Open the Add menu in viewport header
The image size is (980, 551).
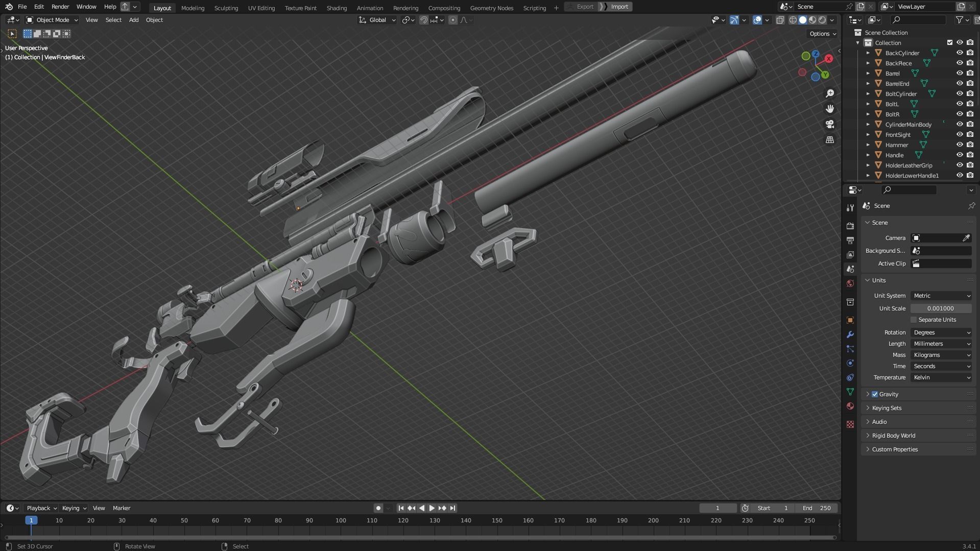[133, 20]
